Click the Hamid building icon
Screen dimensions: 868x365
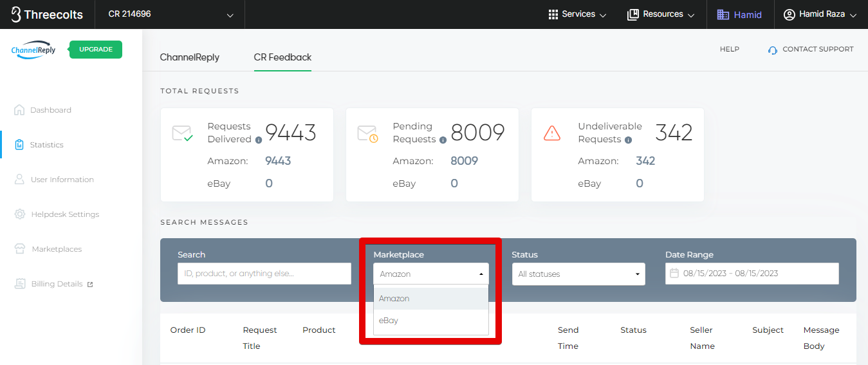[723, 14]
